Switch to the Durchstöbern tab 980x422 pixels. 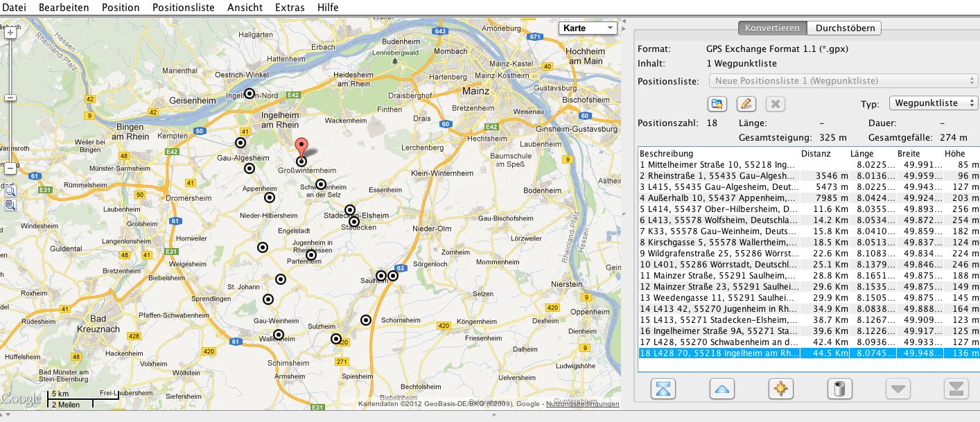[x=844, y=28]
